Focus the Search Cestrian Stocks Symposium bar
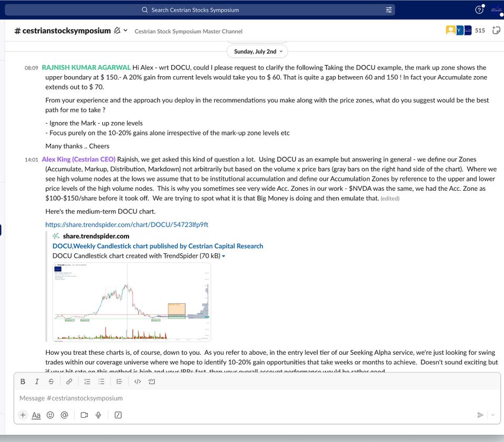 tap(200, 10)
